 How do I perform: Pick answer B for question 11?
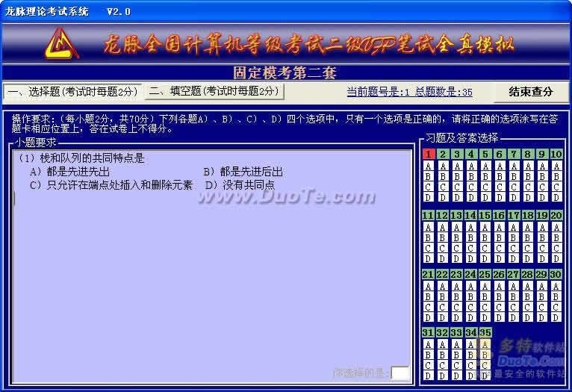[429, 237]
